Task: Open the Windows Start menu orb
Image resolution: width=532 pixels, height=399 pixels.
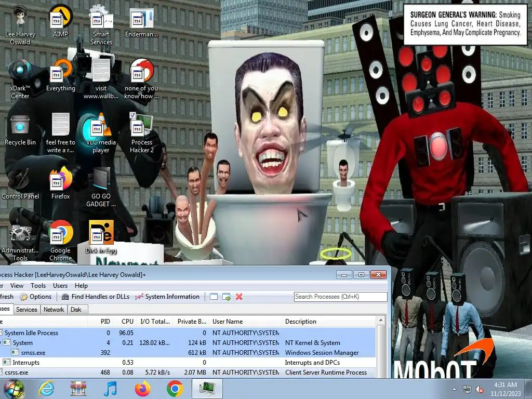Action: click(14, 389)
